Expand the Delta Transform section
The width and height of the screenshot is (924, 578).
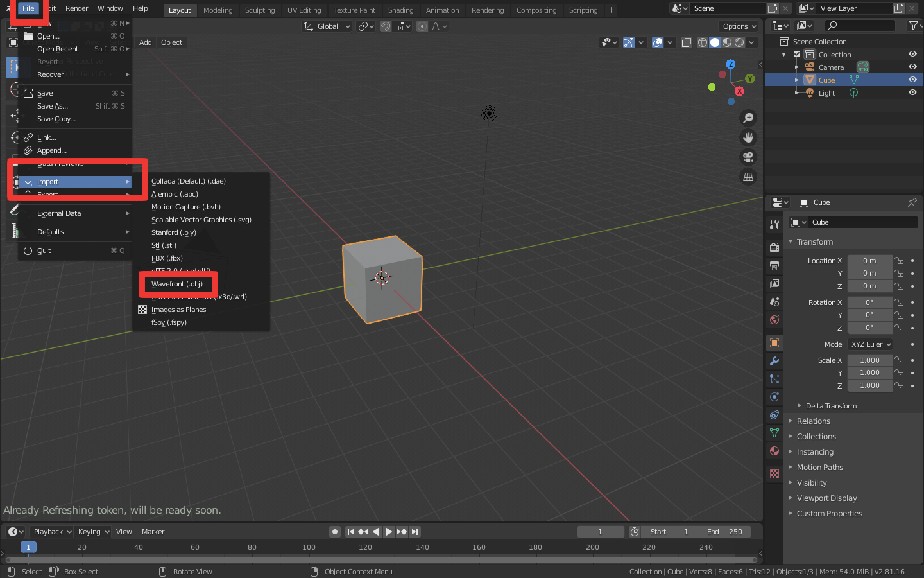[x=832, y=406]
